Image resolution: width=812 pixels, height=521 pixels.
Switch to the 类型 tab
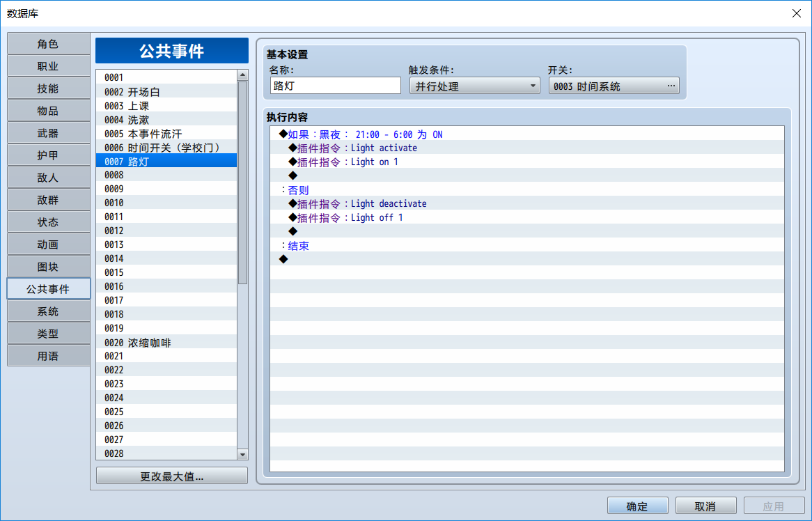click(48, 334)
